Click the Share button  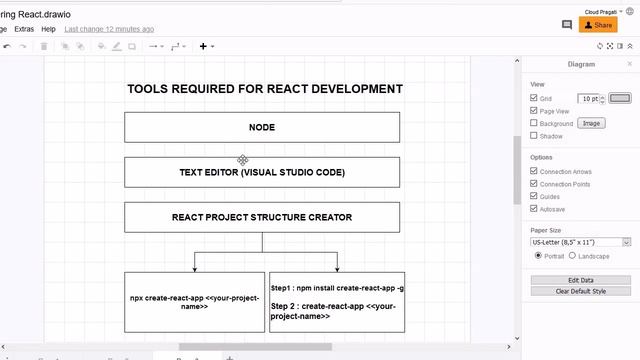[x=598, y=25]
